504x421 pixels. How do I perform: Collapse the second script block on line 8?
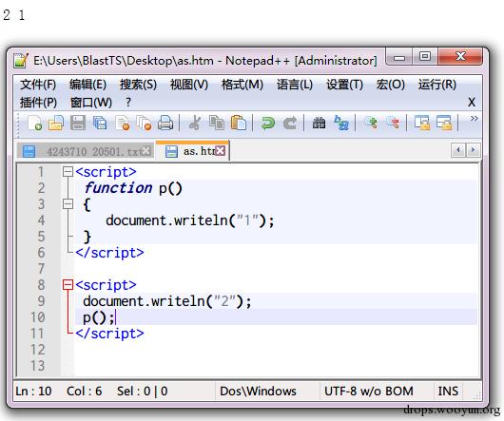(x=68, y=284)
